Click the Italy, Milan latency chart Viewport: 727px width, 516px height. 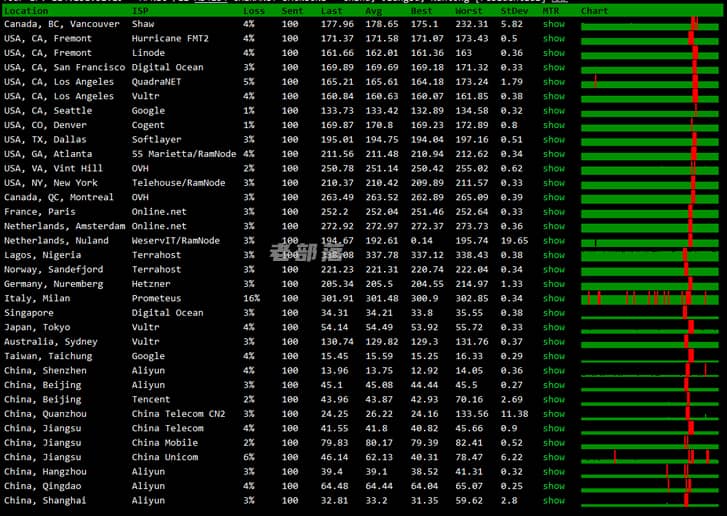click(650, 298)
